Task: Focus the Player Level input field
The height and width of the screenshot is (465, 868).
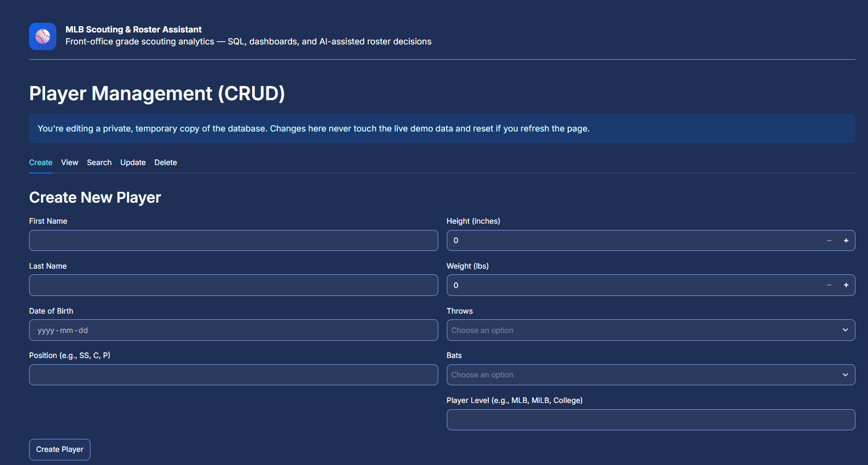Action: [651, 419]
